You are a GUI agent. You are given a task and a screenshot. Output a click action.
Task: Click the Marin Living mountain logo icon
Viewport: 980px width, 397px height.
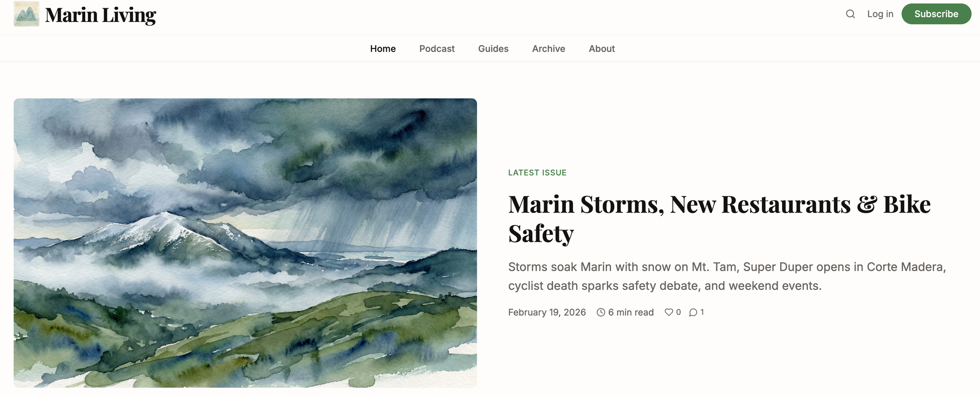point(26,14)
